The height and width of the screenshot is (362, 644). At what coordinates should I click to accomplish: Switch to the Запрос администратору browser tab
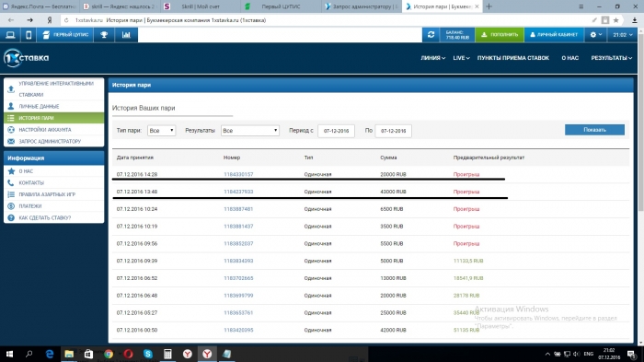click(362, 6)
